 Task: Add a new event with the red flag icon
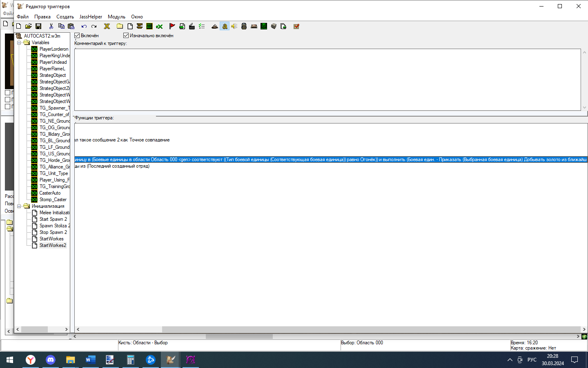point(172,26)
